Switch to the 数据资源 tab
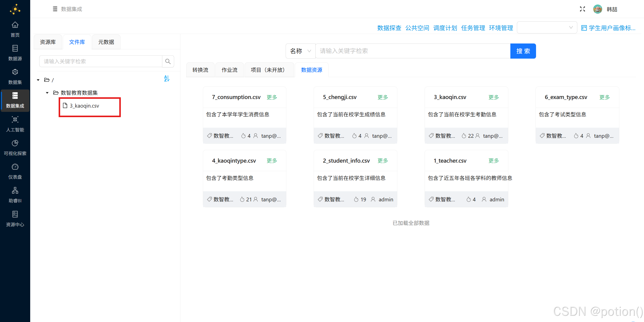This screenshot has width=644, height=322. (x=312, y=70)
